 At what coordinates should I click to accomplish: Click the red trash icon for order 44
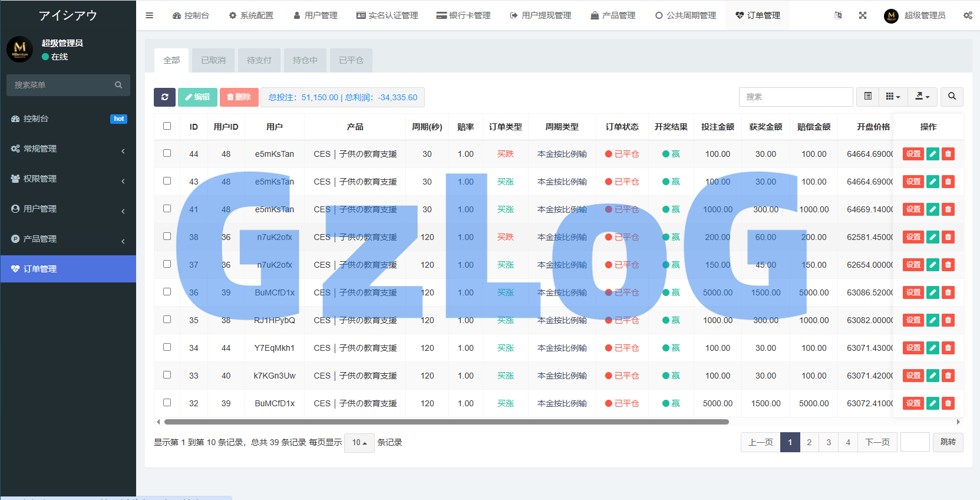click(948, 154)
